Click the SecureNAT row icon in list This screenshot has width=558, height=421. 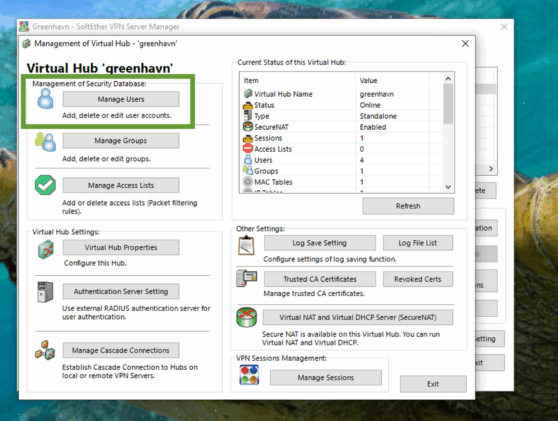pos(248,127)
